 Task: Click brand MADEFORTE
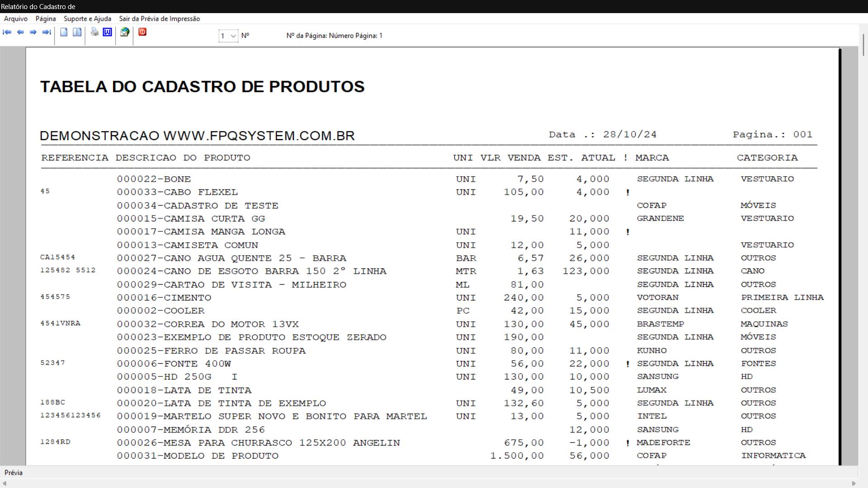[664, 443]
